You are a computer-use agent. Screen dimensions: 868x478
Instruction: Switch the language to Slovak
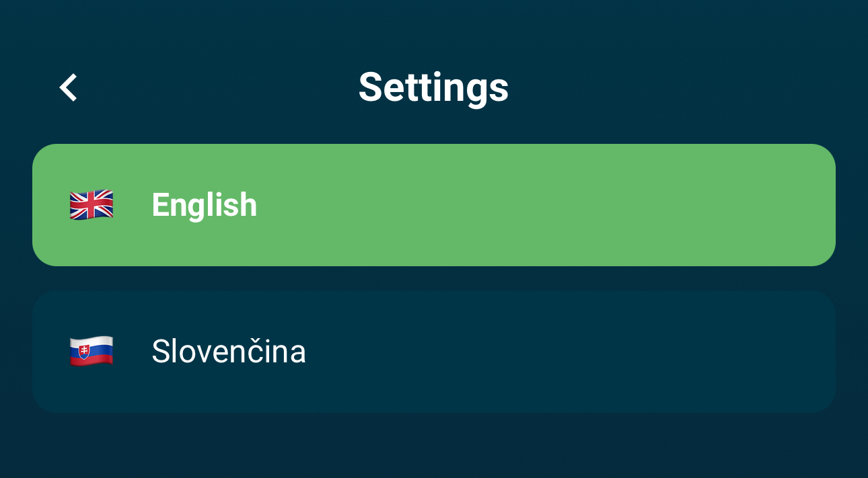tap(433, 351)
